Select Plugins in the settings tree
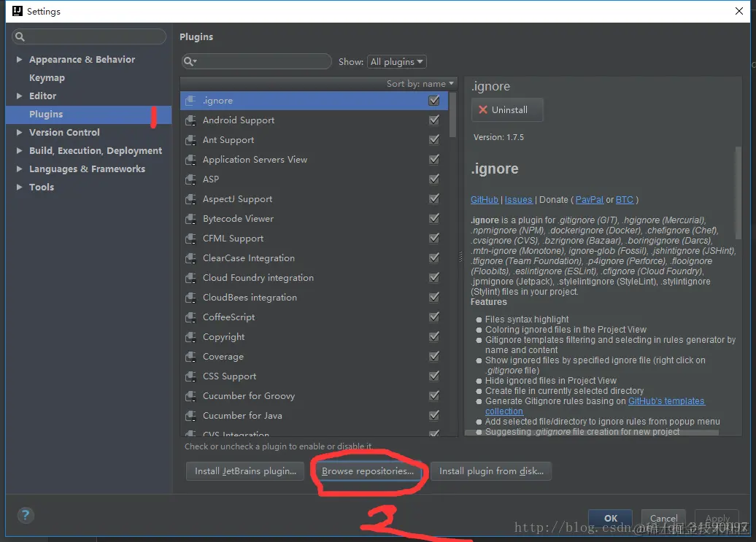The image size is (756, 542). (89, 115)
